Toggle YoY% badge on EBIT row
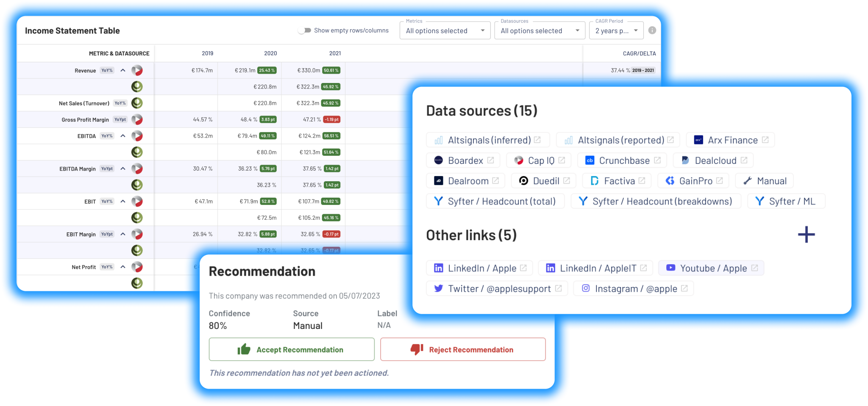Viewport: 868px width, 406px height. 107,202
